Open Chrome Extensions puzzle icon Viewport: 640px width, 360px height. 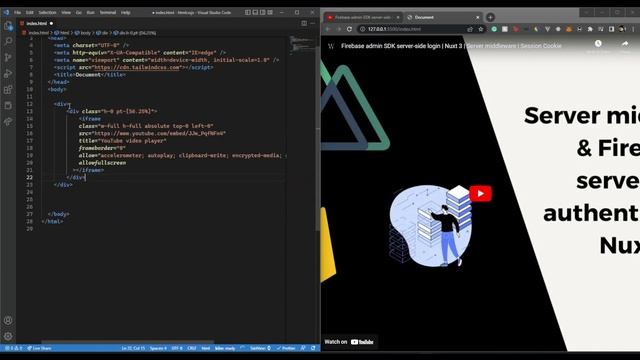590,29
